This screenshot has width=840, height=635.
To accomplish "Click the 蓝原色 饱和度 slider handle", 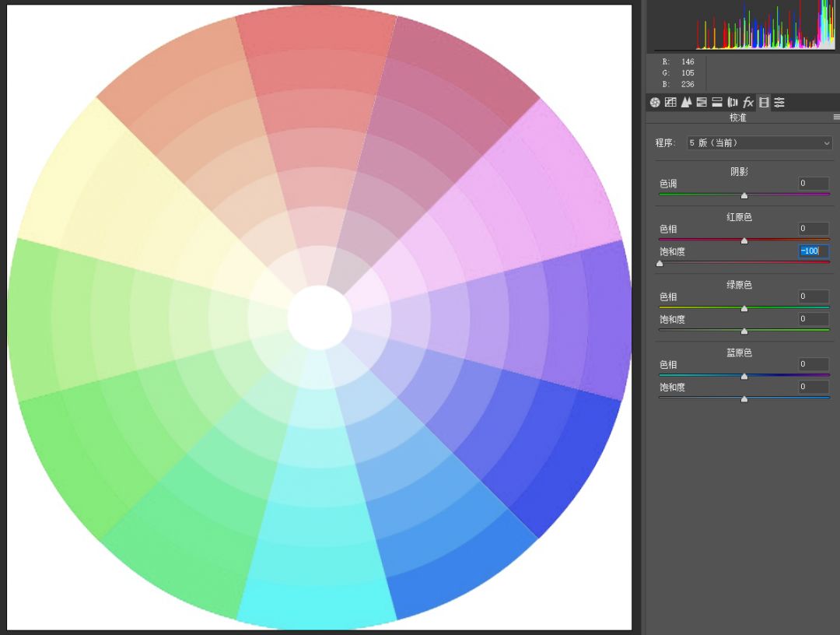I will pyautogui.click(x=744, y=399).
